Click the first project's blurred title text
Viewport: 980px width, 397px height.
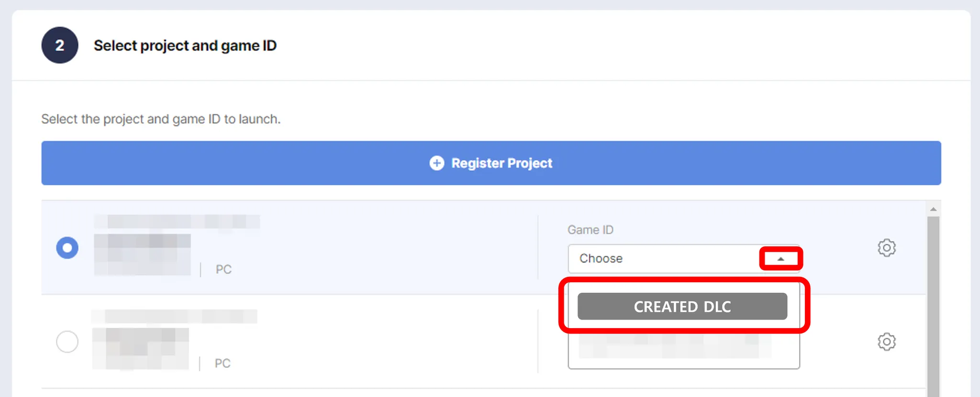pos(177,221)
